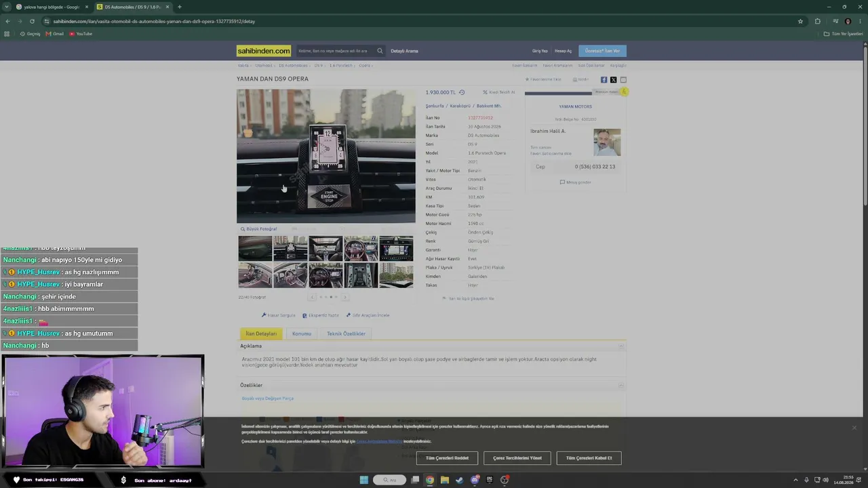This screenshot has width=868, height=488.
Task: Collapse the Açıklama section
Action: 620,346
